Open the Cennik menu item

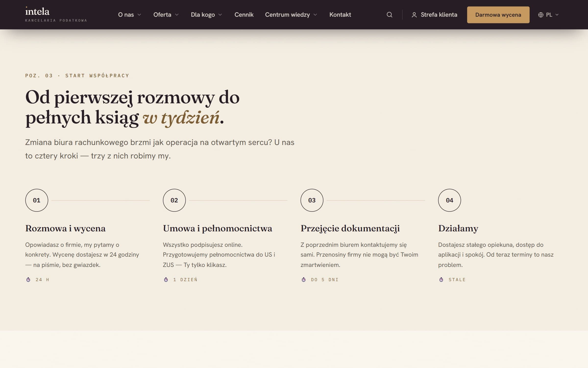click(x=244, y=15)
